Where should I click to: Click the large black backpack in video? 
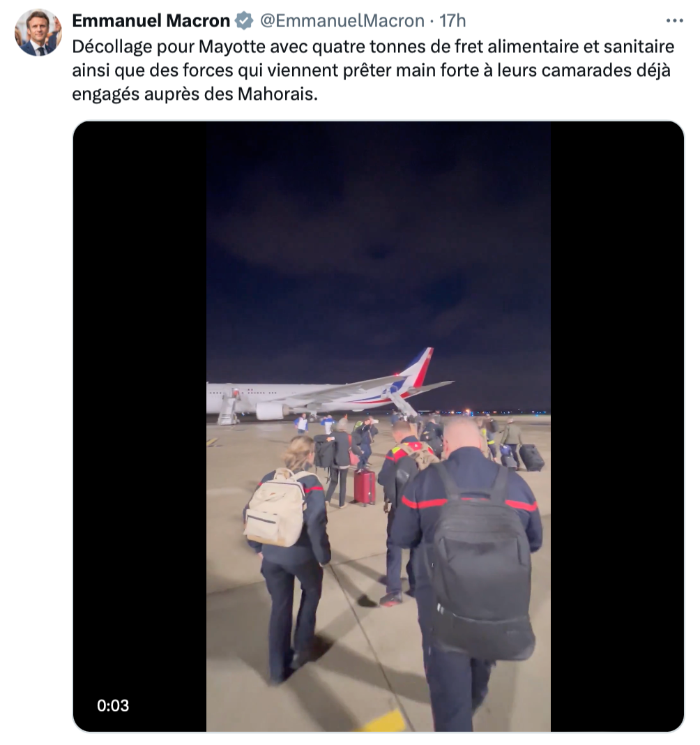coord(482,561)
